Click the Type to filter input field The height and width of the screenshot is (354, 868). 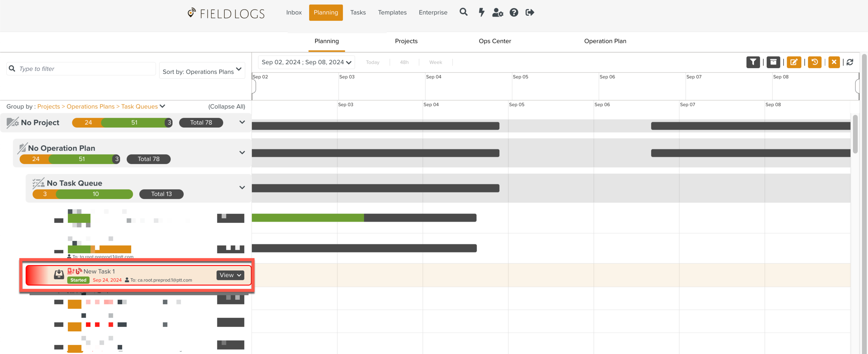(x=85, y=69)
